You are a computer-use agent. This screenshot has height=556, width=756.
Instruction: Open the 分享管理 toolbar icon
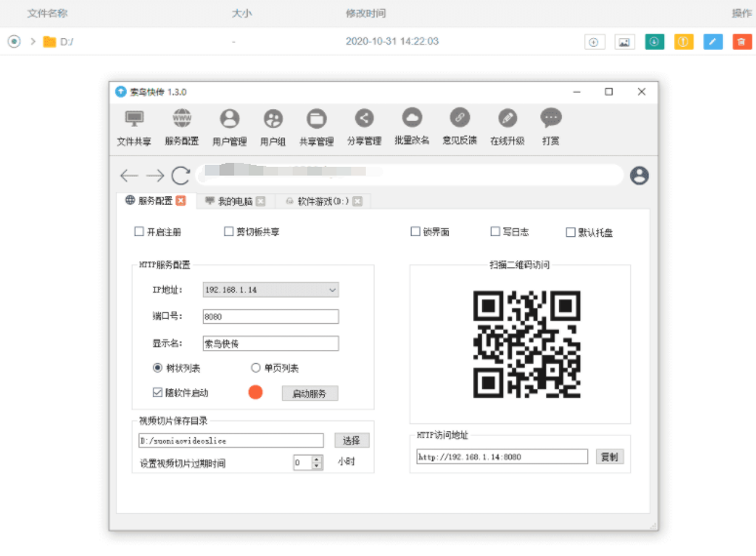[x=364, y=128]
